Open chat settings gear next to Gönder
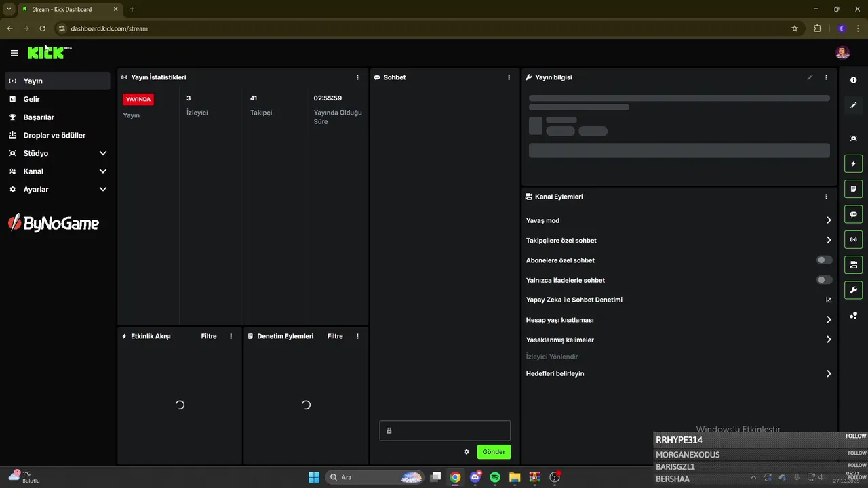The image size is (868, 488). pyautogui.click(x=467, y=452)
